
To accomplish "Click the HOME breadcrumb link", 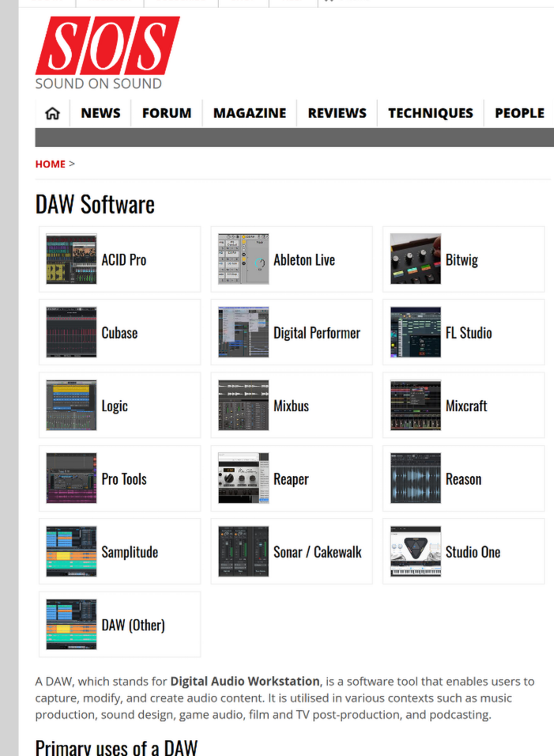I will coord(50,164).
